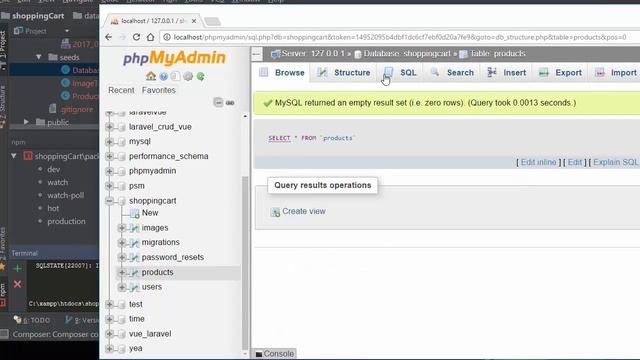Collapse the seeds folder in IDE

pyautogui.click(x=39, y=57)
